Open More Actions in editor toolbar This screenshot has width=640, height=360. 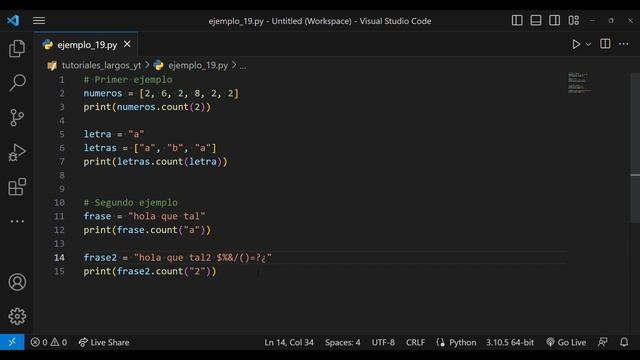[623, 44]
